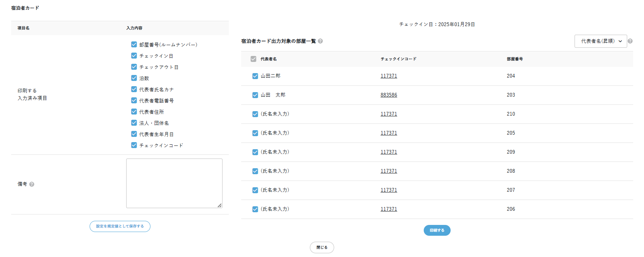Click help icon right of sort dropdown
Image resolution: width=644 pixels, height=257 pixels.
click(630, 41)
